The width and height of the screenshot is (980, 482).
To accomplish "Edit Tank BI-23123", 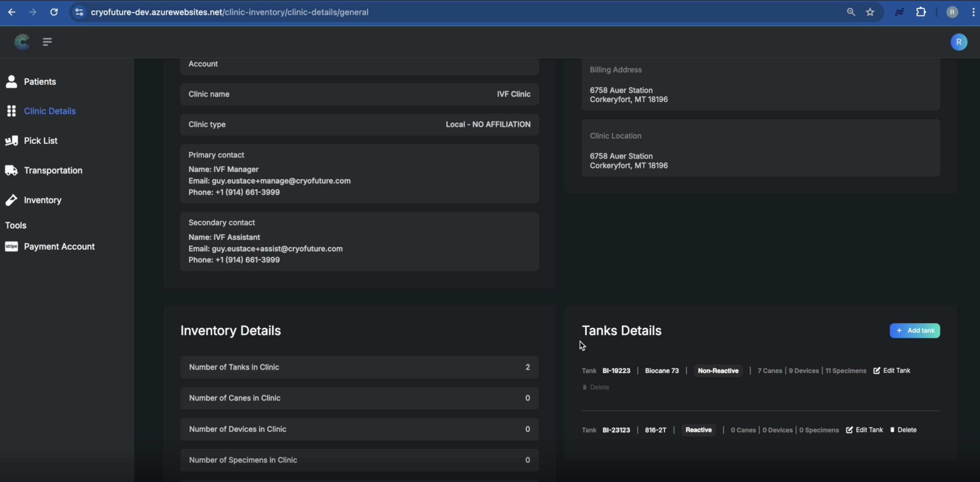I will (864, 430).
